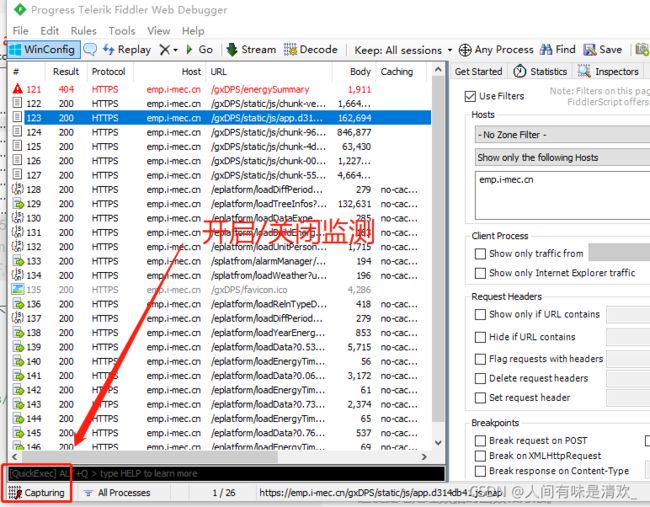Viewport: 650px width, 507px height.
Task: Click the comment speech bubble icon
Action: click(x=90, y=50)
